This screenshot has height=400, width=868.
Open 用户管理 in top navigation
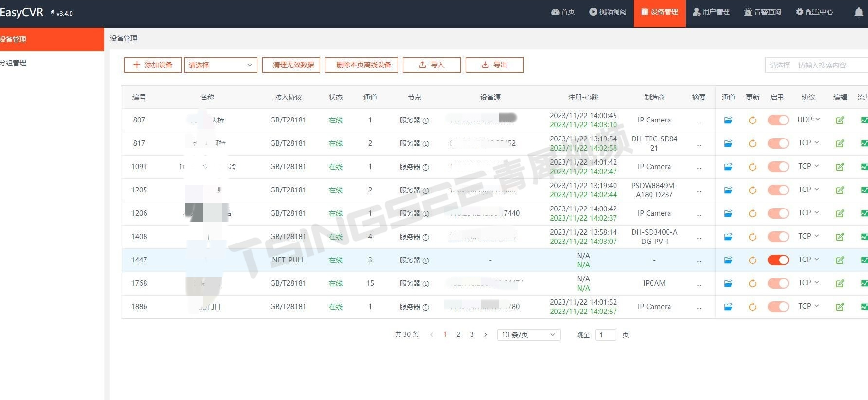coord(711,12)
